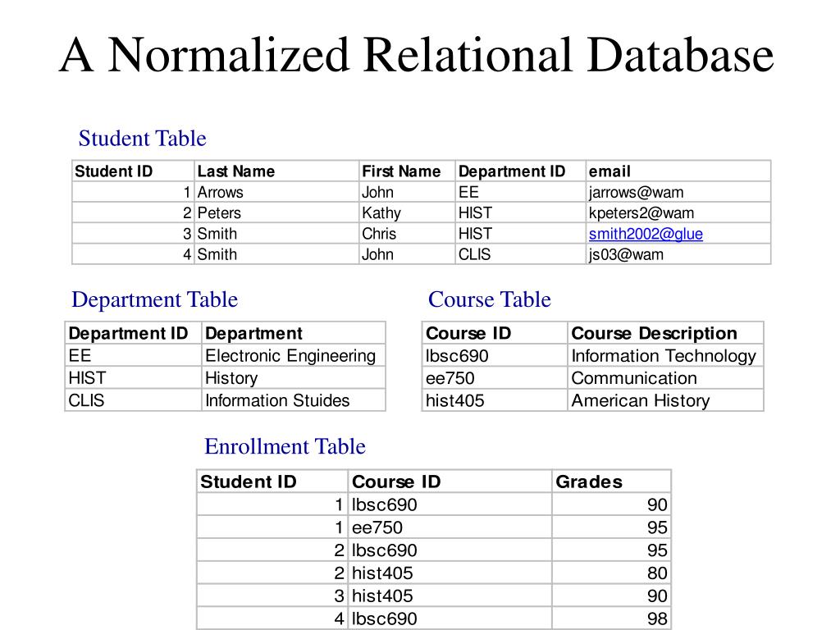
Task: Click the Course Table heading
Action: coord(489,299)
